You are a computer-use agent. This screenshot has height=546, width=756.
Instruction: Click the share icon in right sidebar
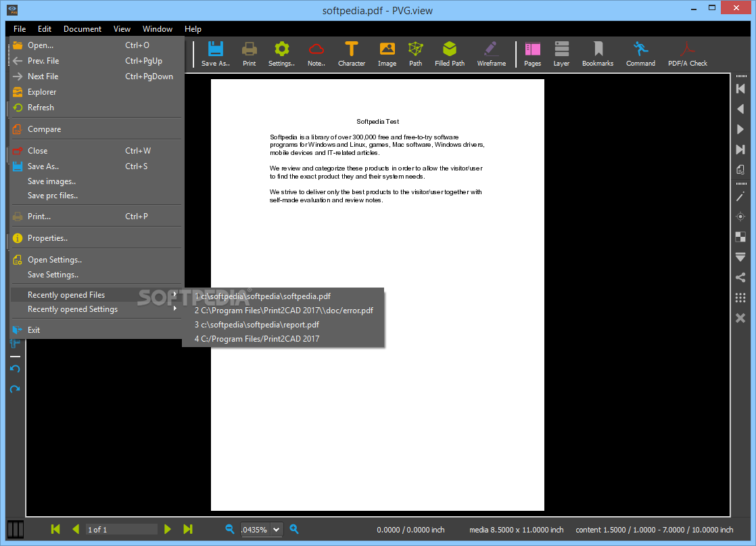[x=740, y=277]
